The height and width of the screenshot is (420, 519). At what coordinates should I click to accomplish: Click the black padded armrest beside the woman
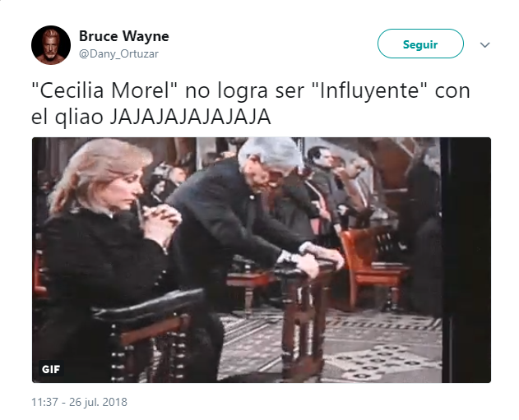tap(149, 306)
